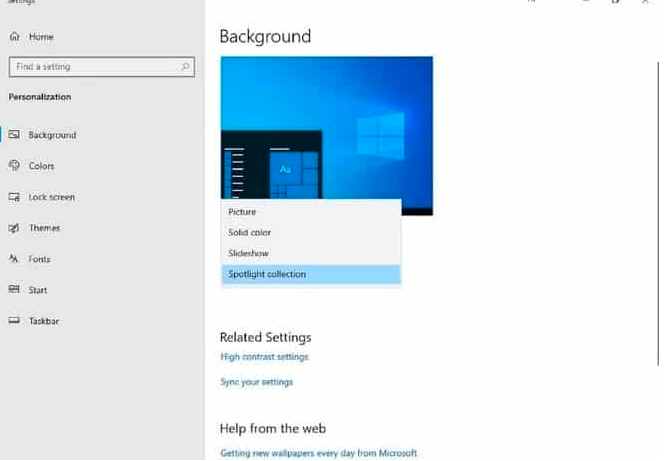Click the Home icon in sidebar
This screenshot has height=461, width=664.
[14, 37]
